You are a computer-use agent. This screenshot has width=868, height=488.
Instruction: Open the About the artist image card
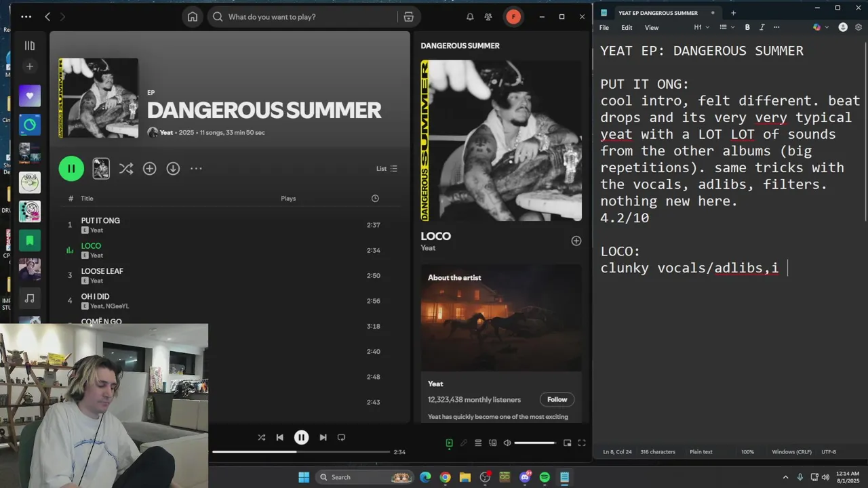coord(501,317)
